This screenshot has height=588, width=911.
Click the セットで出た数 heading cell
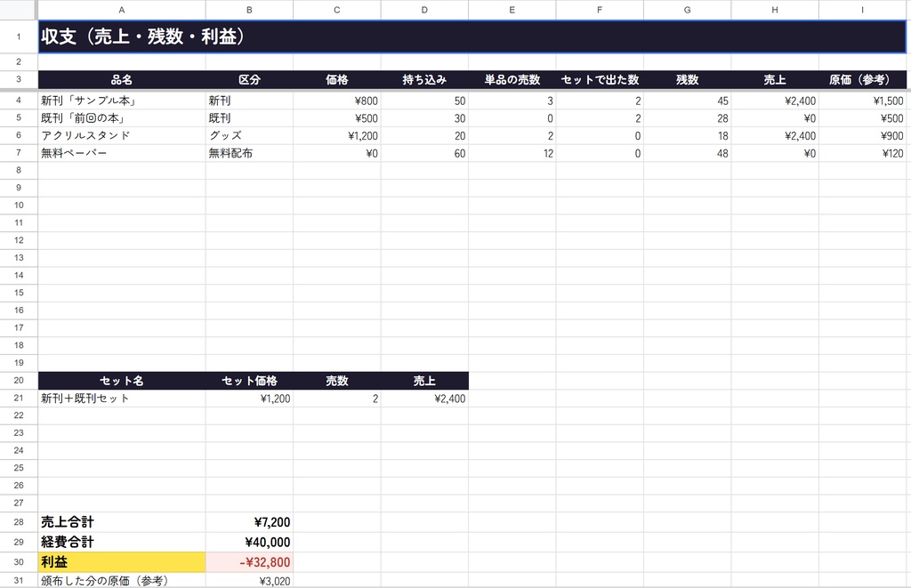point(600,79)
